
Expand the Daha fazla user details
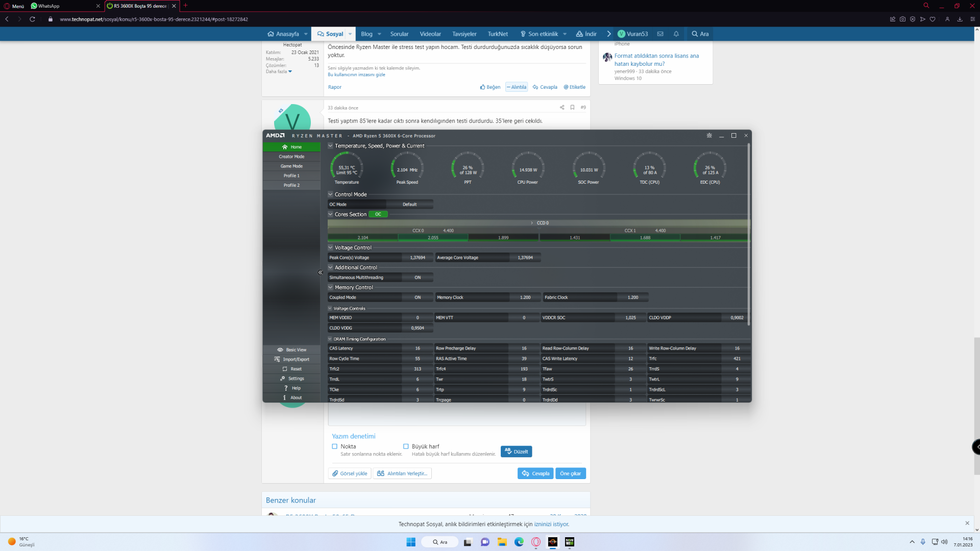(x=279, y=72)
